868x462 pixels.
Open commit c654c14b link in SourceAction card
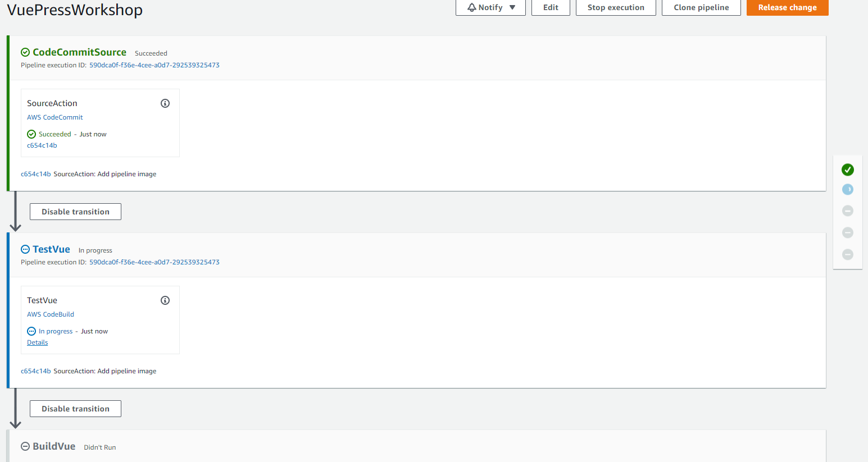pos(42,145)
